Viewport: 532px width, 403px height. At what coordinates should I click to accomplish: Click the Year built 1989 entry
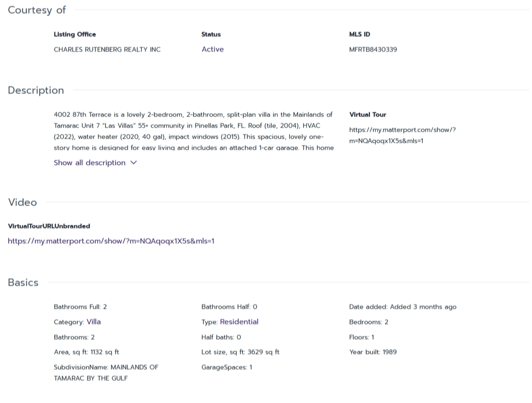[373, 352]
